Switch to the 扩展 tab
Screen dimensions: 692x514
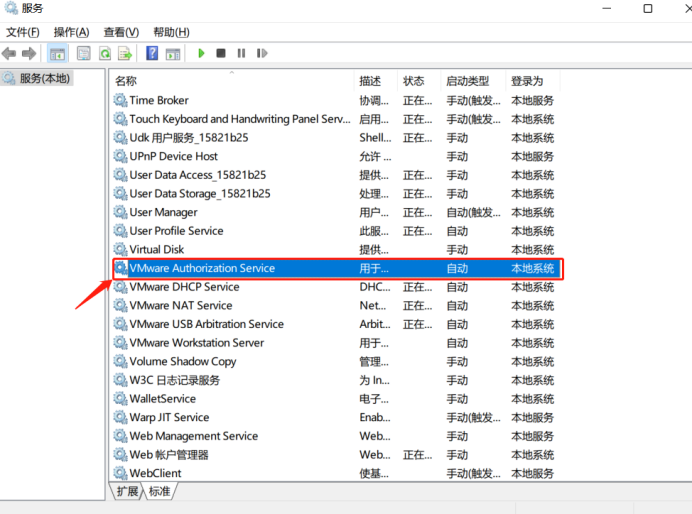pos(128,491)
